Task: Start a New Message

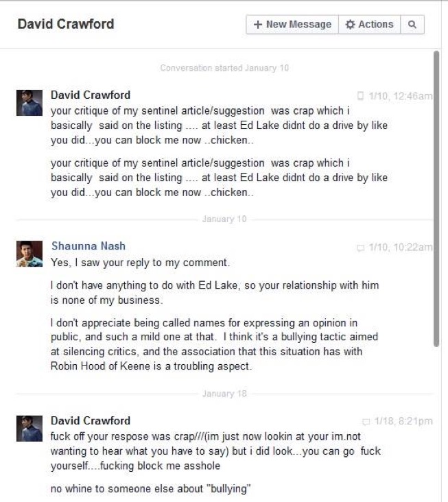Action: [292, 24]
